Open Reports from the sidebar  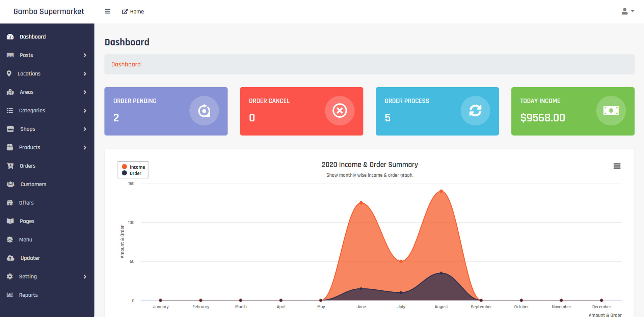point(28,295)
